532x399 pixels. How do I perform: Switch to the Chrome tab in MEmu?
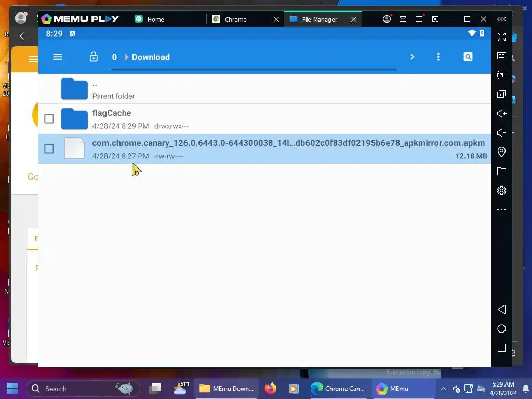coord(235,19)
